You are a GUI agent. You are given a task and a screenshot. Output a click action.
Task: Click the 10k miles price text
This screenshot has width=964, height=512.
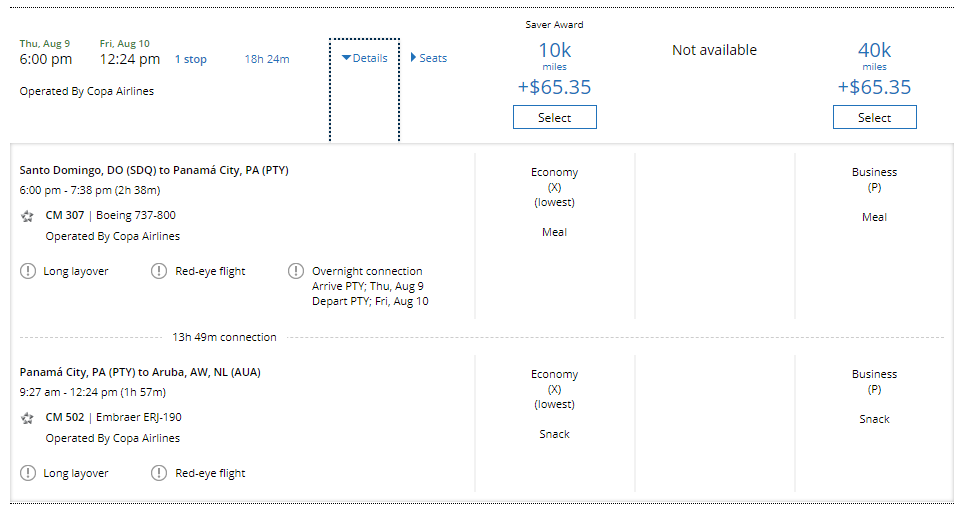pyautogui.click(x=554, y=51)
